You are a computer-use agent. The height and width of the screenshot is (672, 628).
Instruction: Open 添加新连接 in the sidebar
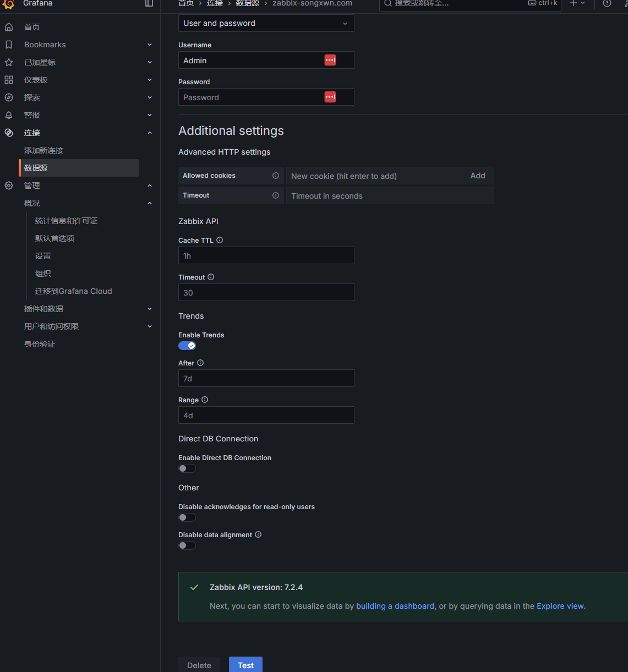tap(43, 150)
